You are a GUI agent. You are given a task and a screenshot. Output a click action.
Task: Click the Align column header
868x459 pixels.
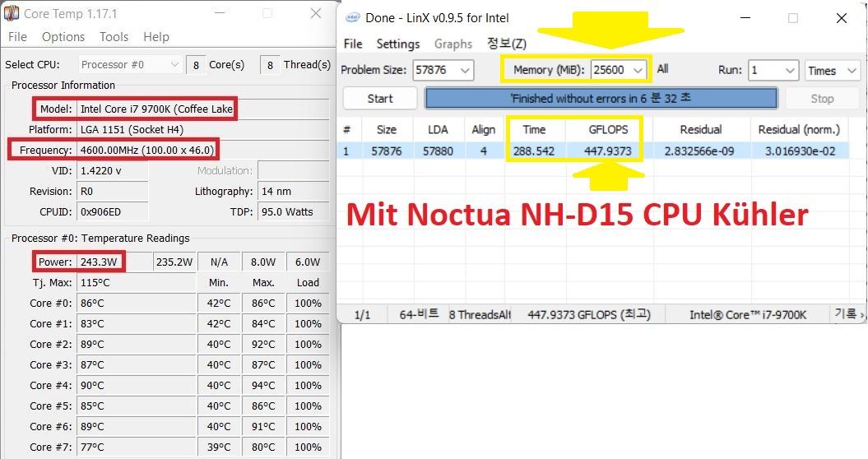(483, 130)
